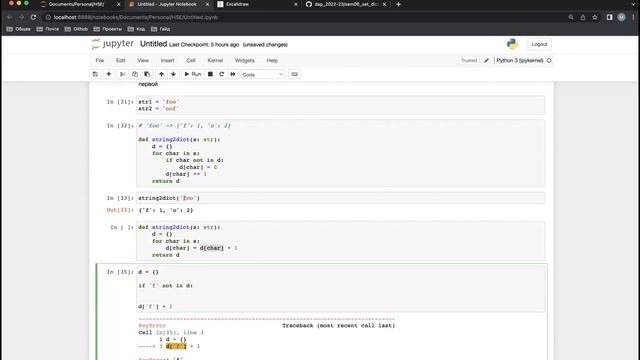Open the browser three-dot menu
The height and width of the screenshot is (360, 640).
tap(633, 17)
